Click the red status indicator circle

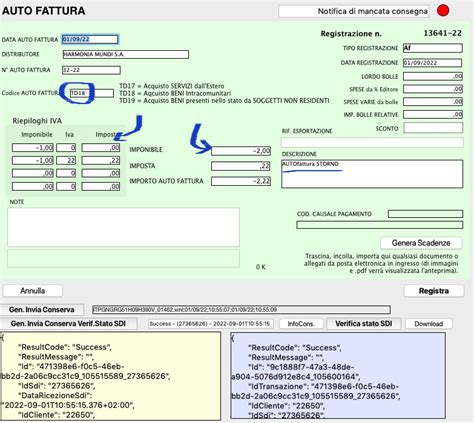point(443,11)
